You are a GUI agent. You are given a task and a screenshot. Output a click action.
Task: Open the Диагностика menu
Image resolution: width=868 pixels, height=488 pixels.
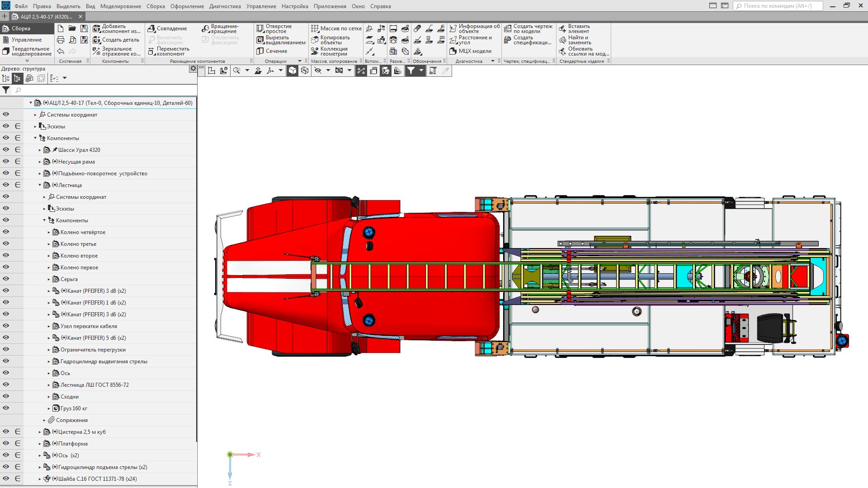click(x=225, y=6)
